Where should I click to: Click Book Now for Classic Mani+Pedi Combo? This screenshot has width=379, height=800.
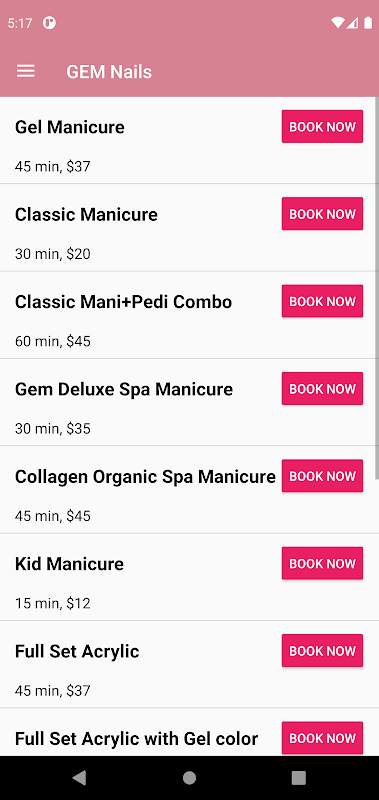[322, 301]
